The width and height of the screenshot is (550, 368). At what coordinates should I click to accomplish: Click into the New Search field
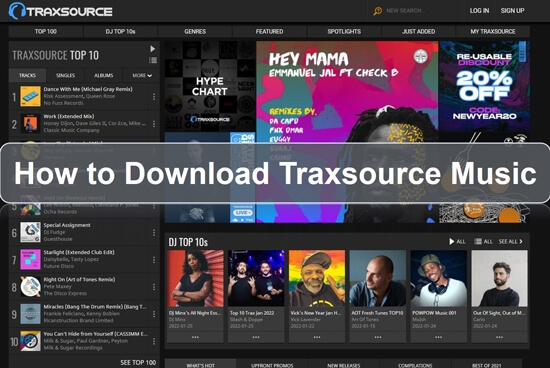pyautogui.click(x=405, y=11)
